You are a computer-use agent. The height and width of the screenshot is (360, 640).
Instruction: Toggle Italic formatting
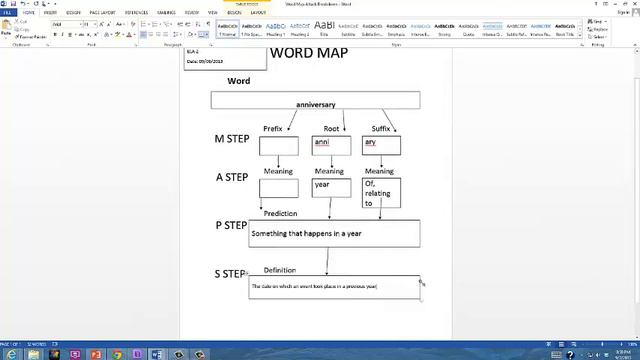[62, 35]
